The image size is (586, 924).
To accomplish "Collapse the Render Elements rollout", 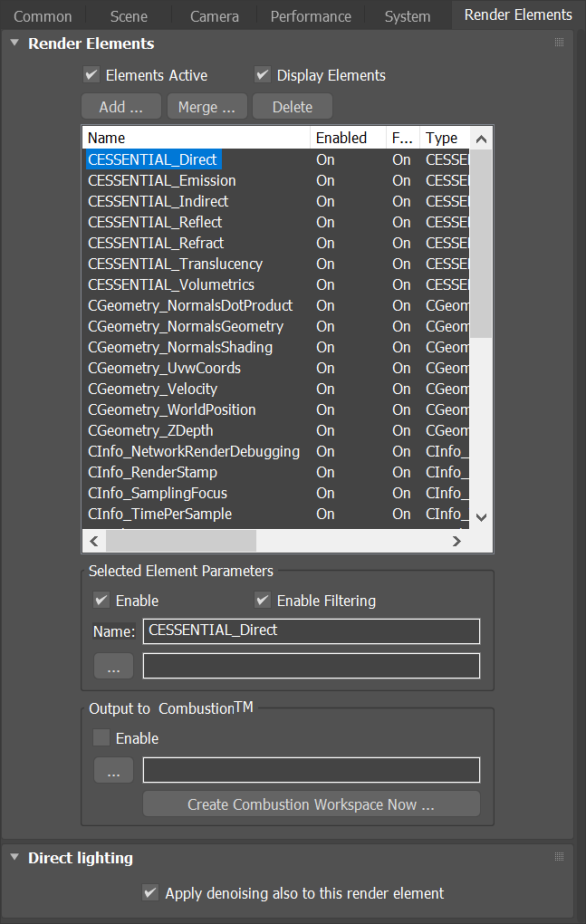I will 15,43.
